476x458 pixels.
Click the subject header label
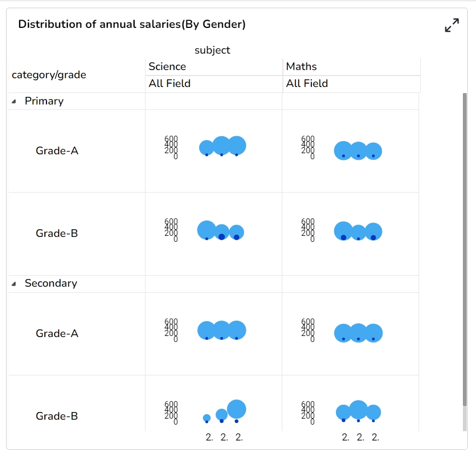click(x=212, y=50)
